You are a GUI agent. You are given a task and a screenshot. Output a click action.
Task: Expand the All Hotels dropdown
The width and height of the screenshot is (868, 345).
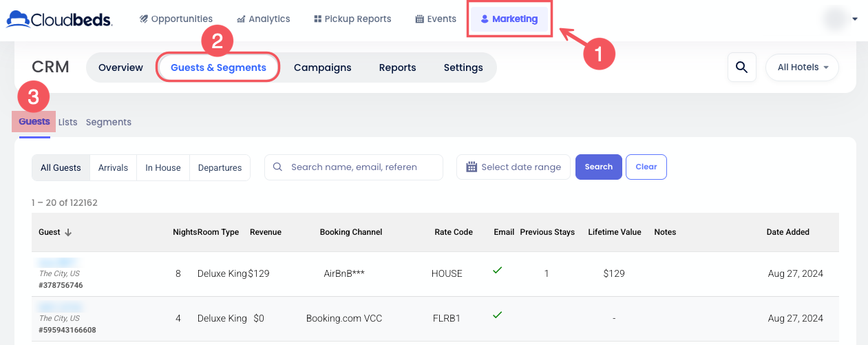(802, 67)
